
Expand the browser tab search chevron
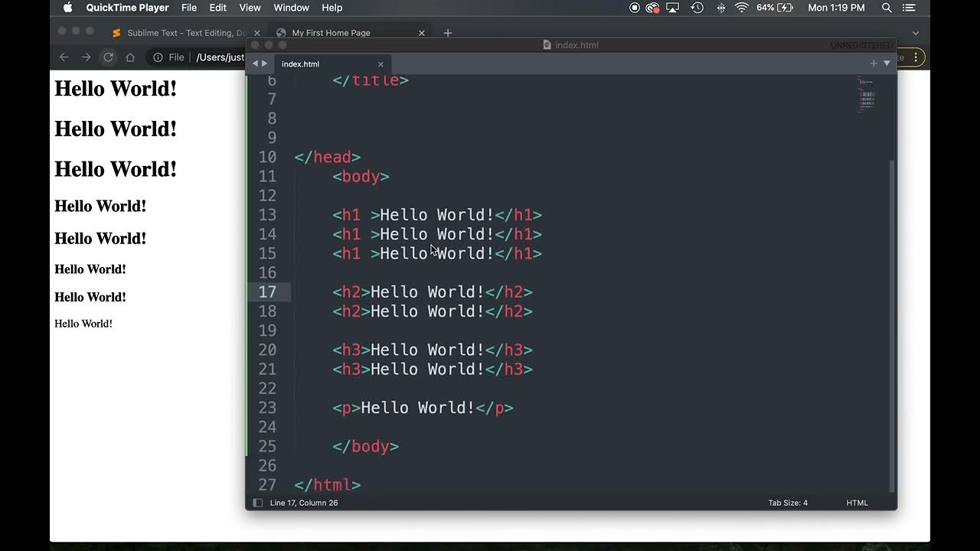[x=916, y=33]
